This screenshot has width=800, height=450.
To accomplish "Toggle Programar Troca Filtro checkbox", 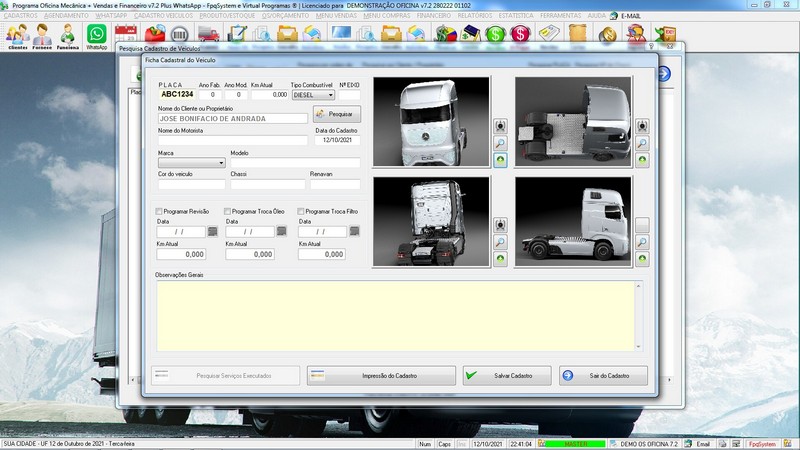I will pyautogui.click(x=300, y=211).
